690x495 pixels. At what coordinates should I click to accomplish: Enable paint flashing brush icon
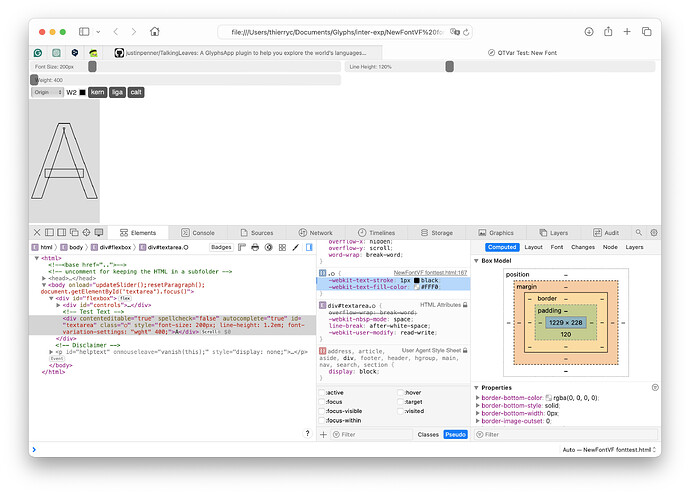click(296, 247)
